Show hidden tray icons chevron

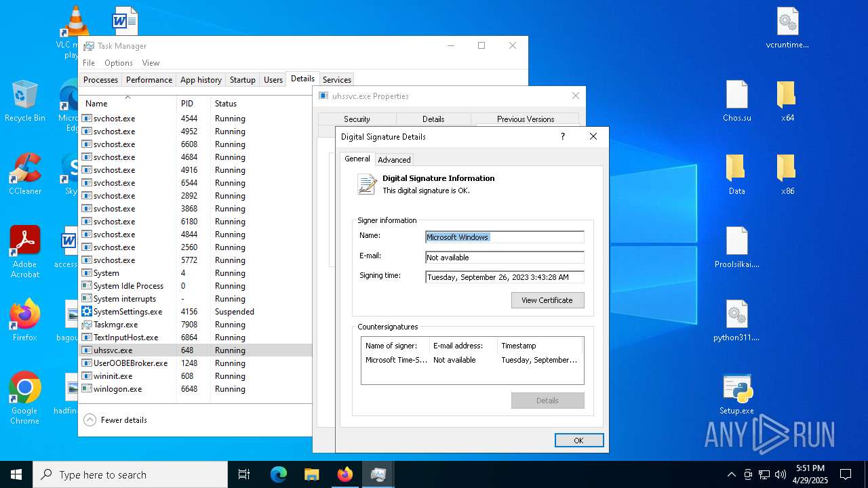(x=731, y=474)
